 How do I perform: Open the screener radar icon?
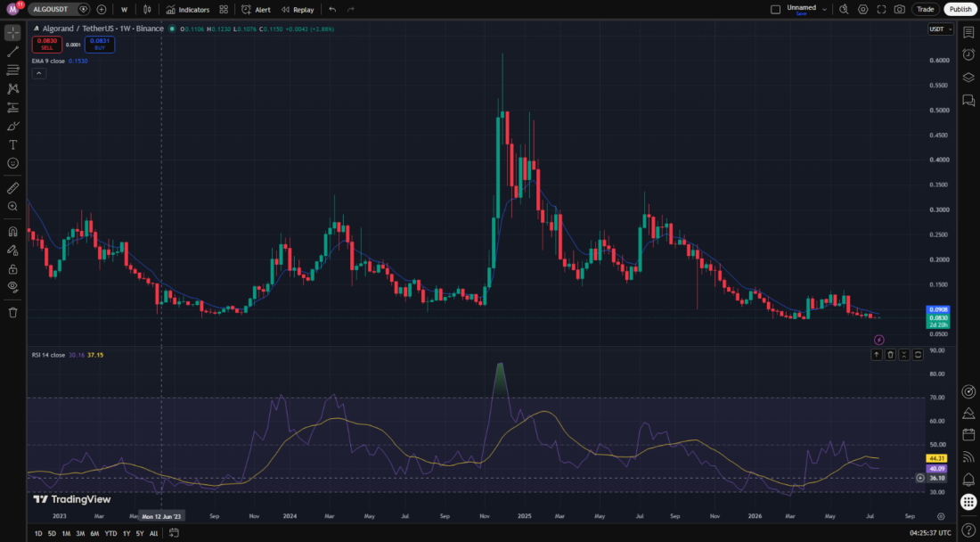pos(968,392)
